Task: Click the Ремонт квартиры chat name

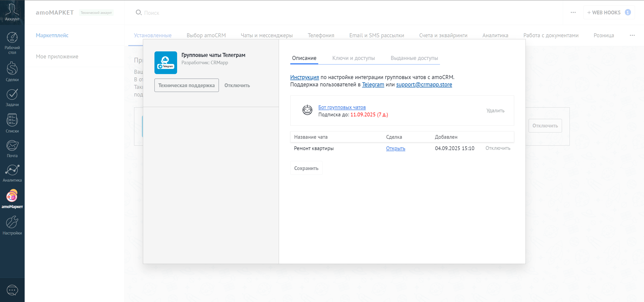Action: tap(314, 148)
